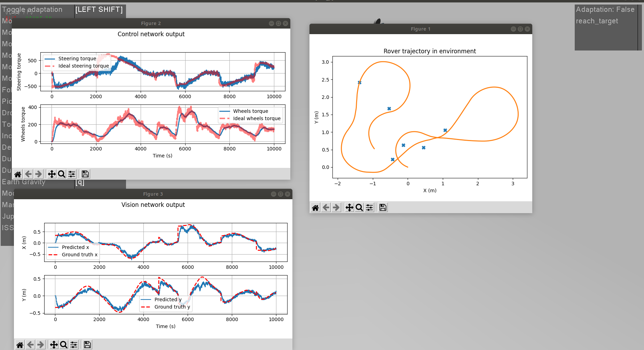This screenshot has height=350, width=644.
Task: Maximize the Figure 3 window
Action: pyautogui.click(x=281, y=194)
